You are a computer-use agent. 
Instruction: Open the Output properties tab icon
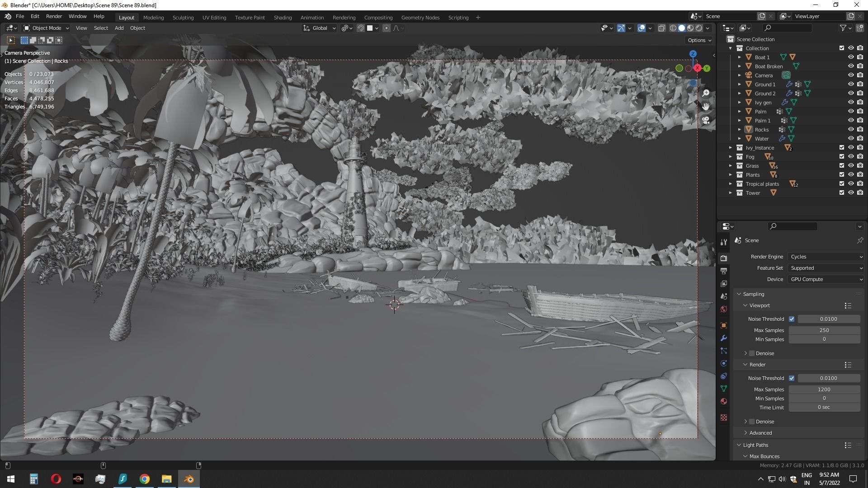[x=724, y=271]
